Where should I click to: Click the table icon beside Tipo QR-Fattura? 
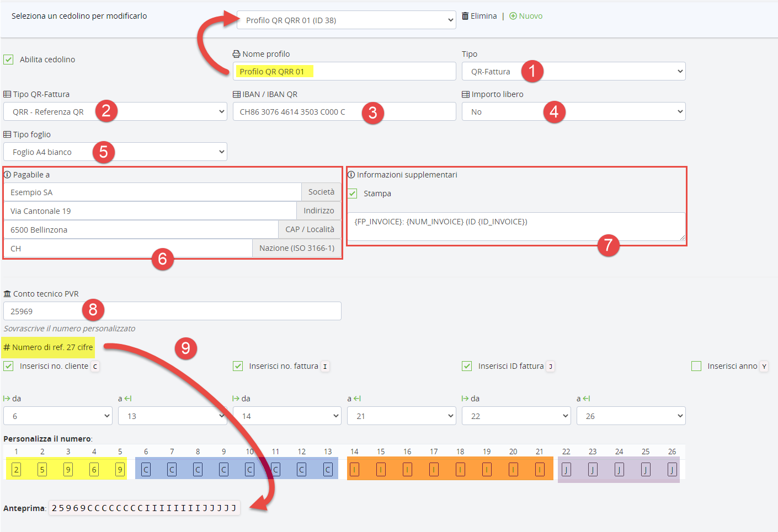point(7,94)
